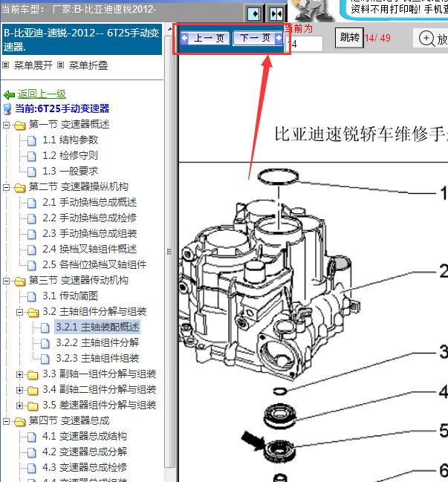The height and width of the screenshot is (482, 448).
Task: Expand the 3.4 副轴二组件分解与组装 node
Action: (x=19, y=391)
